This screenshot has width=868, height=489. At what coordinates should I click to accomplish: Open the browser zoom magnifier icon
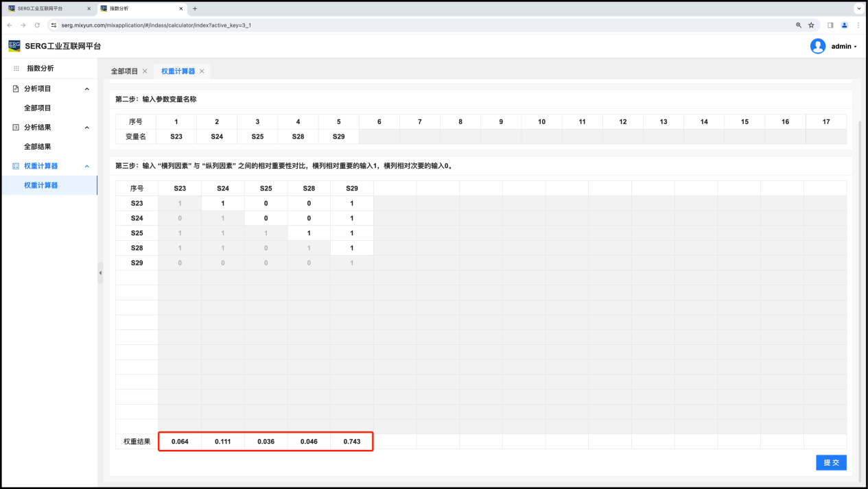pyautogui.click(x=799, y=25)
